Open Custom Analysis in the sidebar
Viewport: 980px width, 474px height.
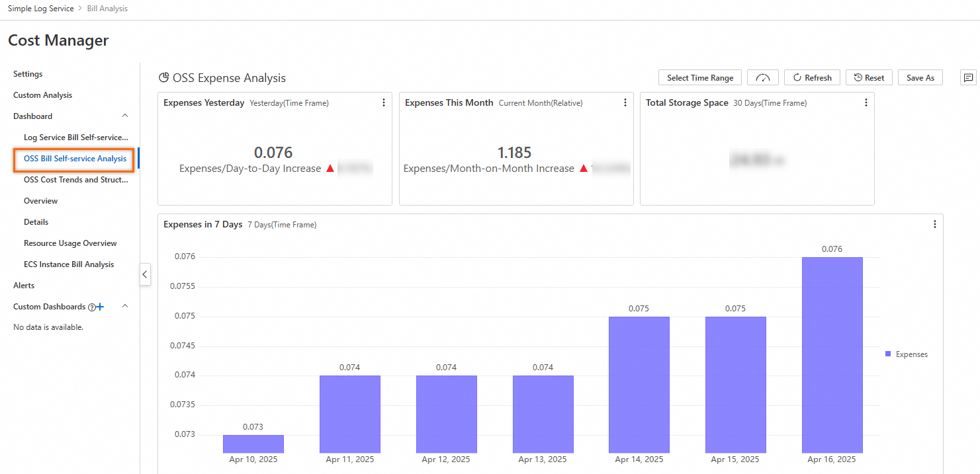pos(43,95)
